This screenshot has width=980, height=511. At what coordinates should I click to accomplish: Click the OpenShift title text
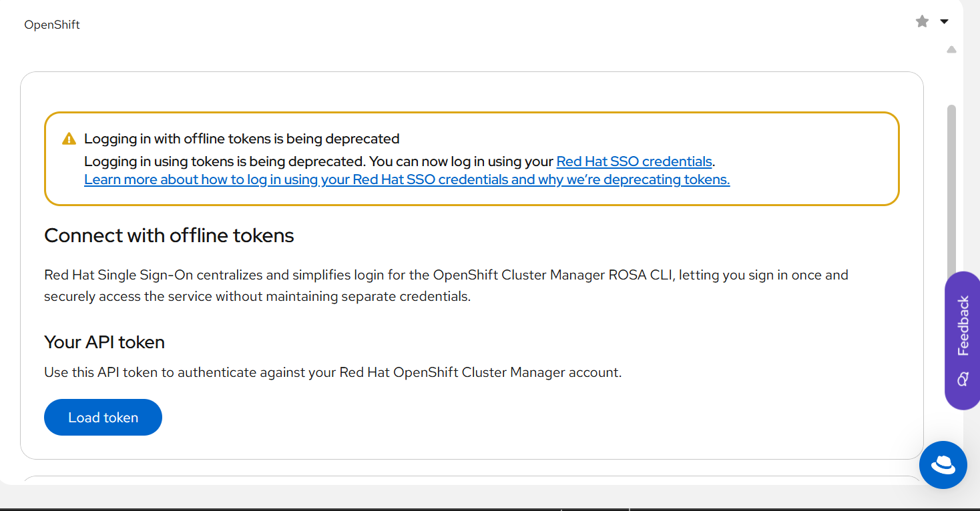pyautogui.click(x=52, y=25)
